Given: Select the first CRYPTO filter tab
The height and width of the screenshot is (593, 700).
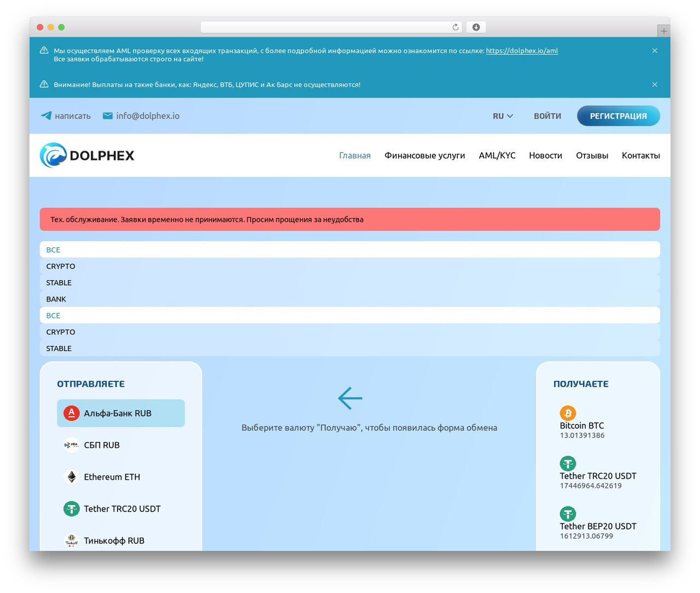Looking at the screenshot, I should pyautogui.click(x=350, y=266).
